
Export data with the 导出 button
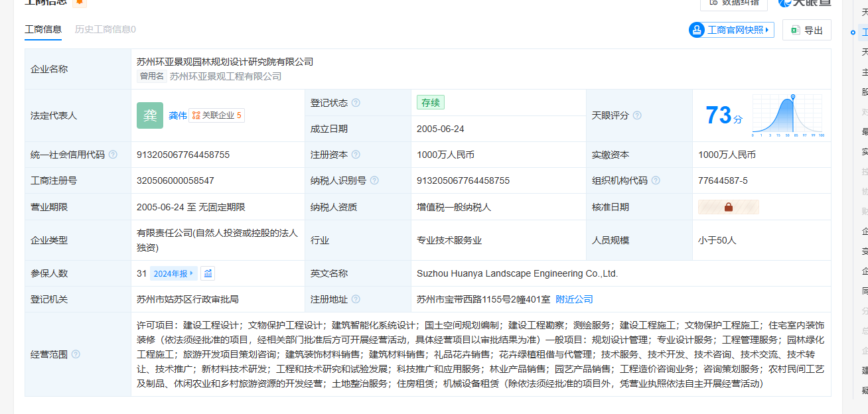click(x=806, y=30)
